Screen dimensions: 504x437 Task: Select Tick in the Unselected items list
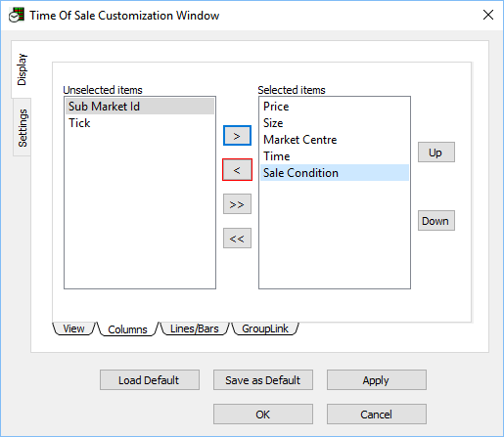coord(140,123)
